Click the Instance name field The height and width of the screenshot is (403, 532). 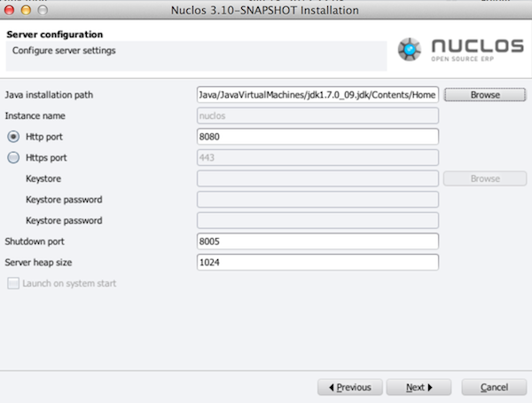click(x=317, y=116)
